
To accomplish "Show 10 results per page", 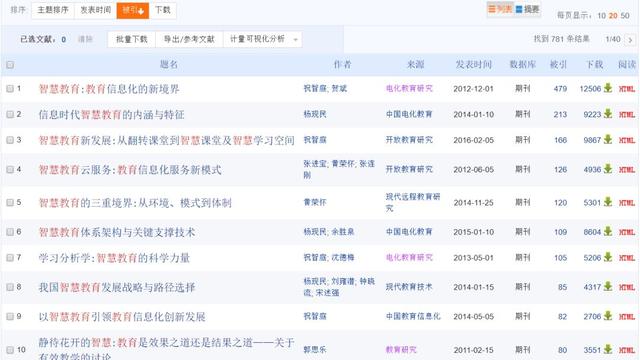I will click(x=601, y=16).
